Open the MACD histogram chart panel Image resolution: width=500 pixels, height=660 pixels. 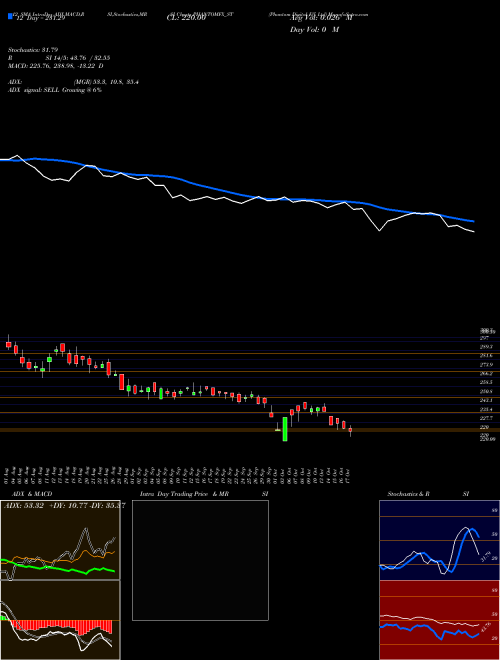(60, 620)
